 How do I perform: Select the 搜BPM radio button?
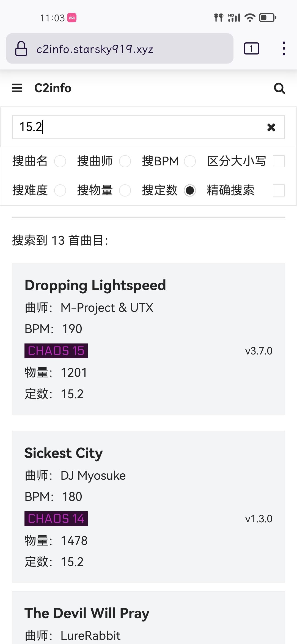[x=190, y=161]
